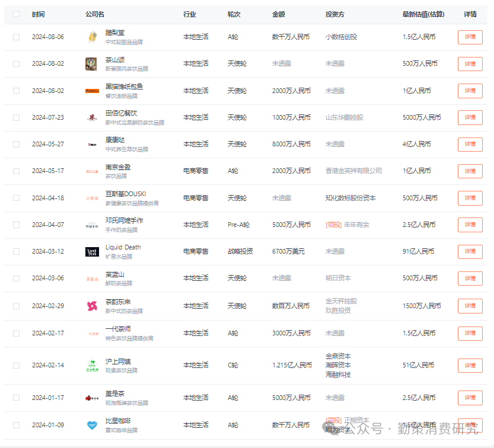View 详情 for 康康哒
This screenshot has height=448, width=494.
point(470,144)
